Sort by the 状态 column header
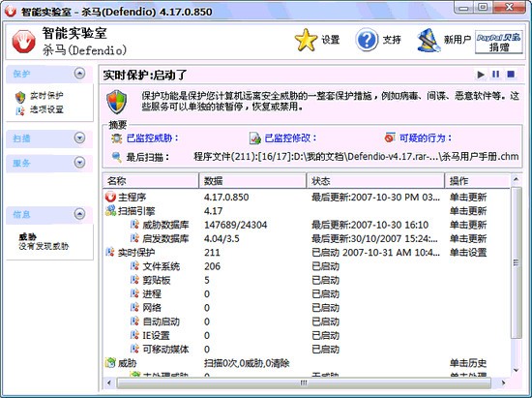Image resolution: width=532 pixels, height=398 pixels. point(376,181)
